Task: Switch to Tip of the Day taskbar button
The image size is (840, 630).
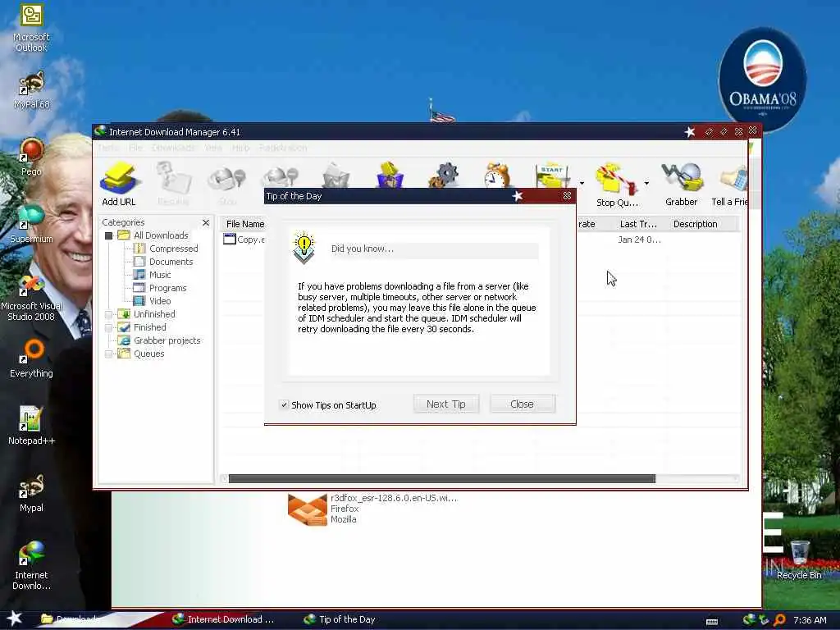Action: [340, 619]
